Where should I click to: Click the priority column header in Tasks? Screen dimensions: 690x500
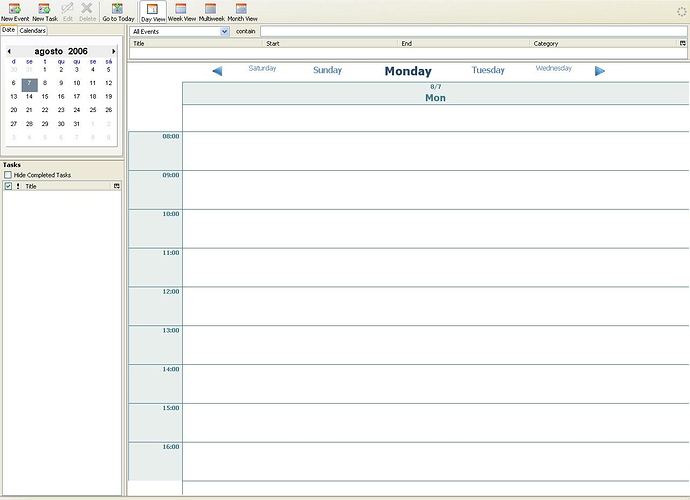pyautogui.click(x=18, y=186)
